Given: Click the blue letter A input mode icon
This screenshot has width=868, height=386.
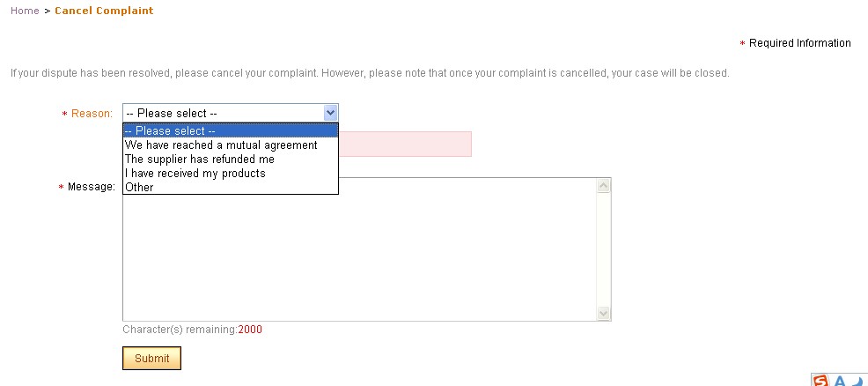Looking at the screenshot, I should click(840, 381).
